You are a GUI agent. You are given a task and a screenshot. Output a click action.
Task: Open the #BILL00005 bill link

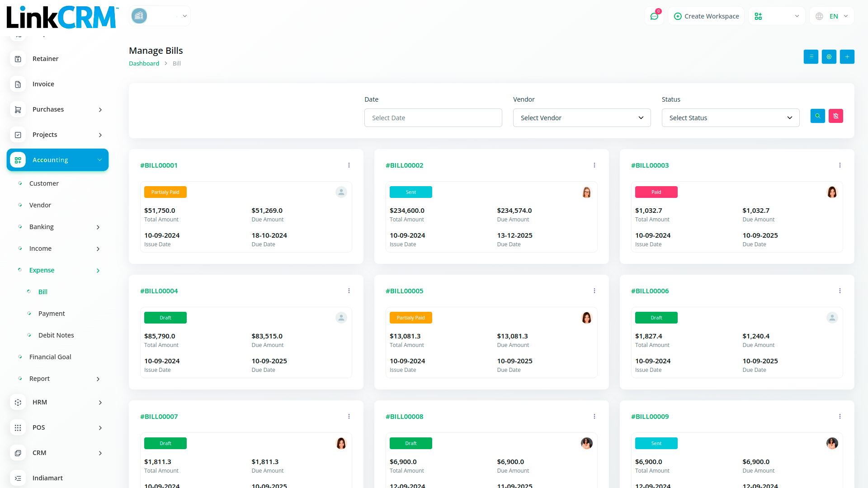[404, 291]
